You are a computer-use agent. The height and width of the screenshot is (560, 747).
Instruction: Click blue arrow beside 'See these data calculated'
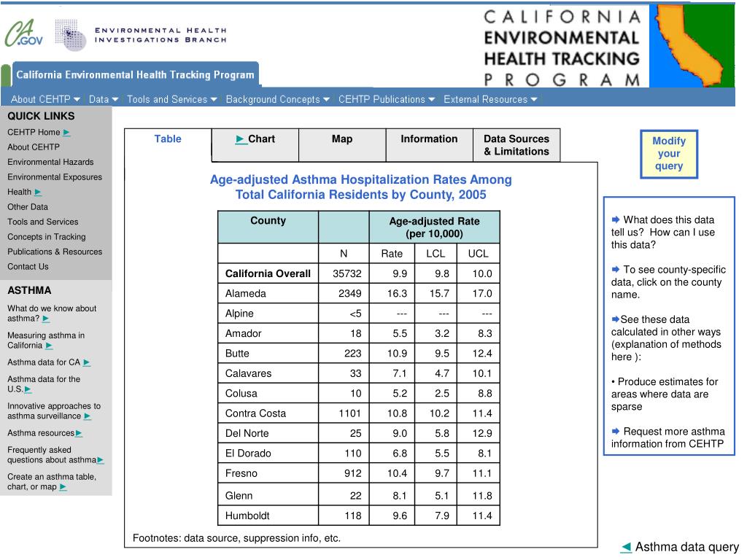616,319
